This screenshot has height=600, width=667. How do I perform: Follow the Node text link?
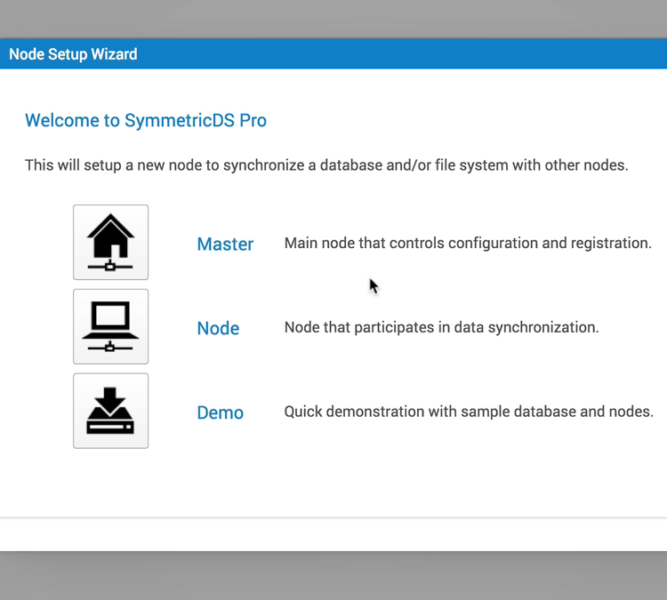click(x=218, y=329)
